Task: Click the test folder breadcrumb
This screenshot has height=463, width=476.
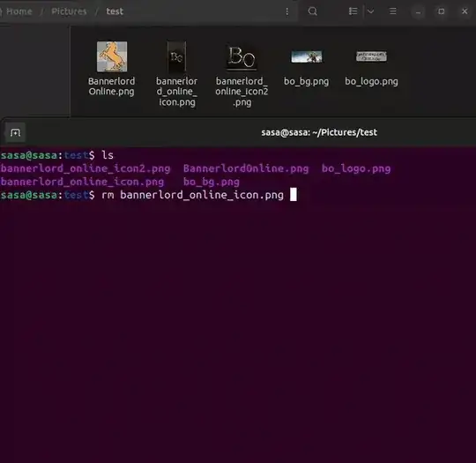Action: tap(115, 11)
